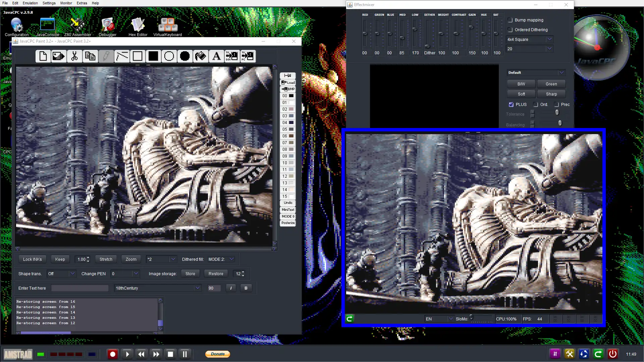Click the Undo button in Paint panel
The width and height of the screenshot is (644, 362).
(x=288, y=203)
